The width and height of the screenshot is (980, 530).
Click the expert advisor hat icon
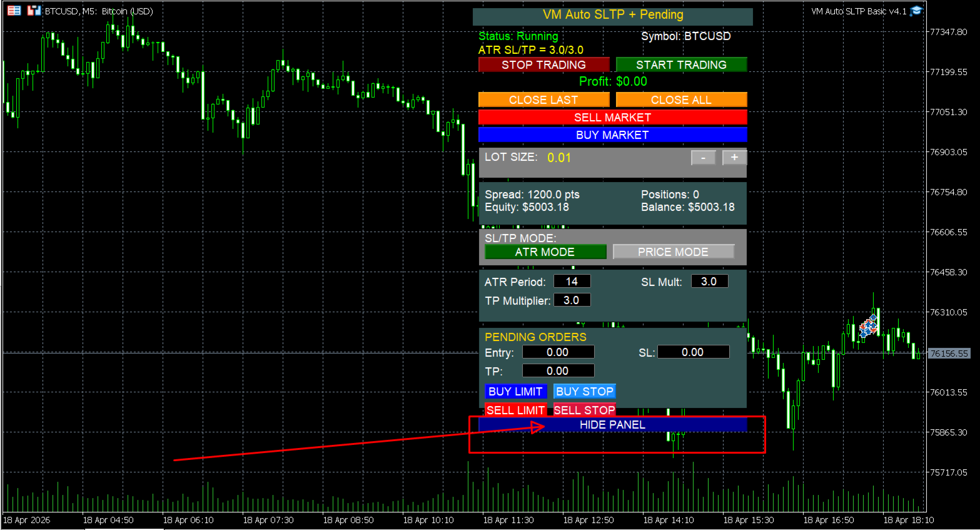(x=916, y=11)
